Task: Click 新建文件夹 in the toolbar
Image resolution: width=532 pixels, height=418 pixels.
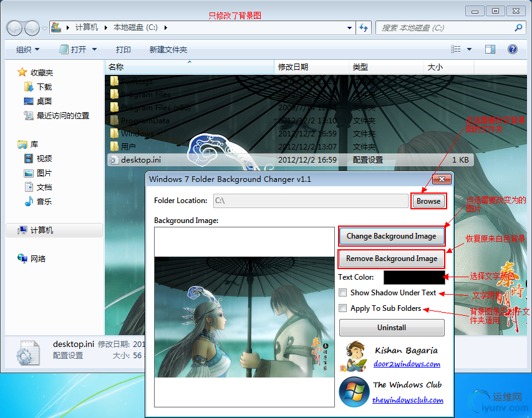Action: pos(168,49)
